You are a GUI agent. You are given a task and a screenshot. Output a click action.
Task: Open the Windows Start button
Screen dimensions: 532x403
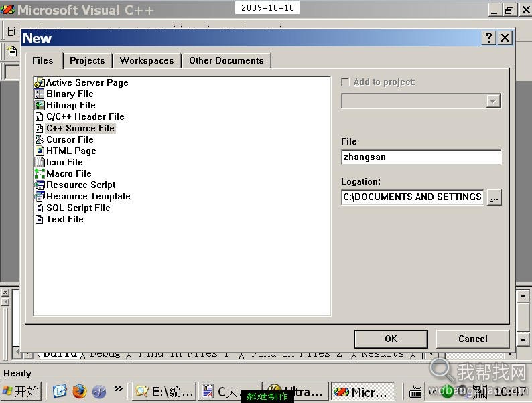[x=21, y=392]
